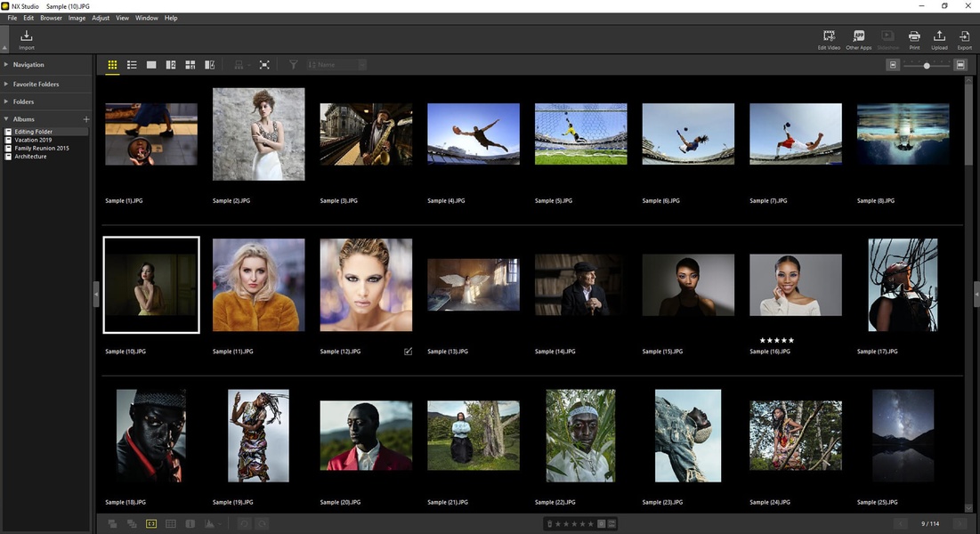Viewport: 980px width, 534px height.
Task: Expand the Favorite Folders panel
Action: click(36, 85)
